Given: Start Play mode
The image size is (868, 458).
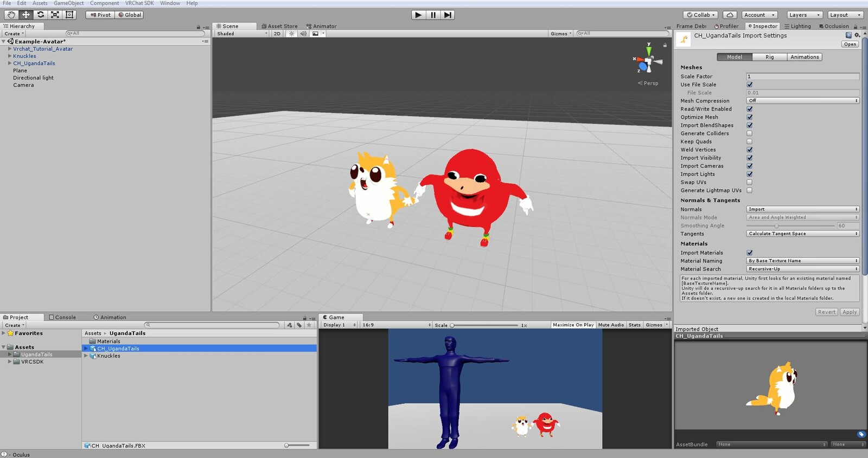Looking at the screenshot, I should [x=418, y=15].
